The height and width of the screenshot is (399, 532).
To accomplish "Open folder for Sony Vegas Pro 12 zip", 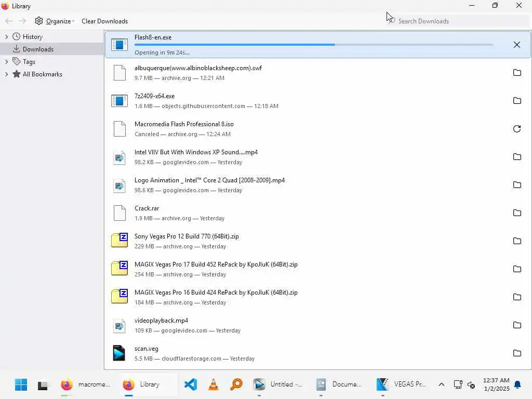I will click(x=517, y=241).
